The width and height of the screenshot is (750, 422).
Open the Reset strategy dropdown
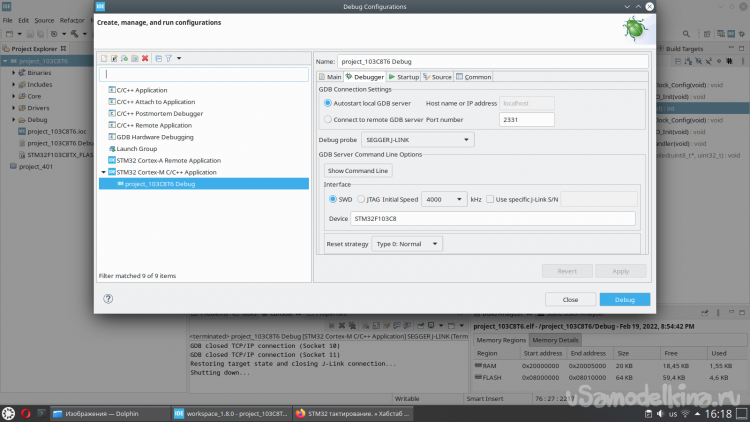406,244
